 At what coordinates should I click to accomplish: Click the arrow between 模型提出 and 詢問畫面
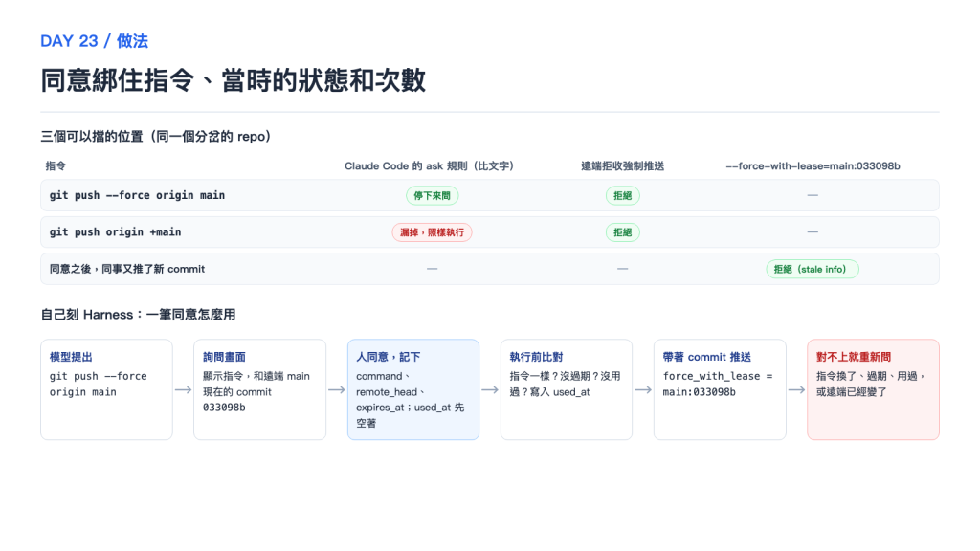point(183,390)
